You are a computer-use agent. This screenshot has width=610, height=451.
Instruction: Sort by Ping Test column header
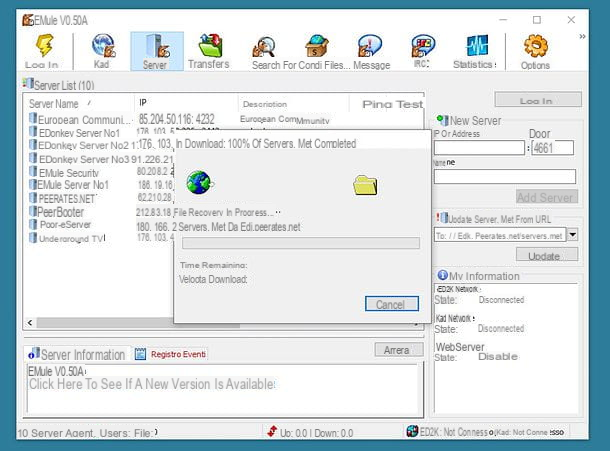pos(386,104)
